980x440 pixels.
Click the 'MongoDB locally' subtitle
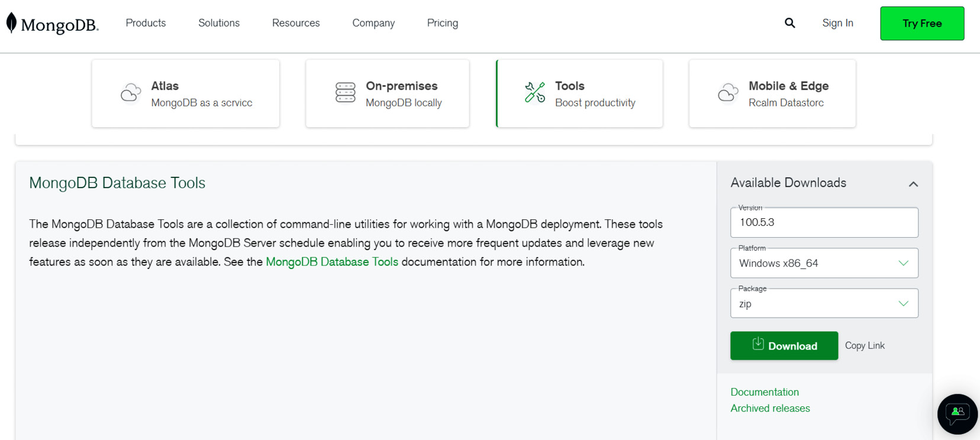point(404,103)
